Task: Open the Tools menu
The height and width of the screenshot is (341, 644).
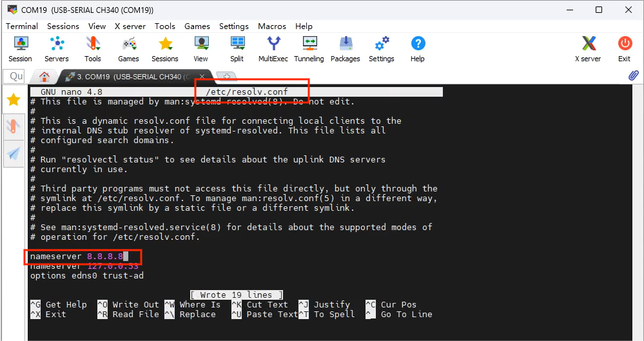Action: click(x=164, y=26)
